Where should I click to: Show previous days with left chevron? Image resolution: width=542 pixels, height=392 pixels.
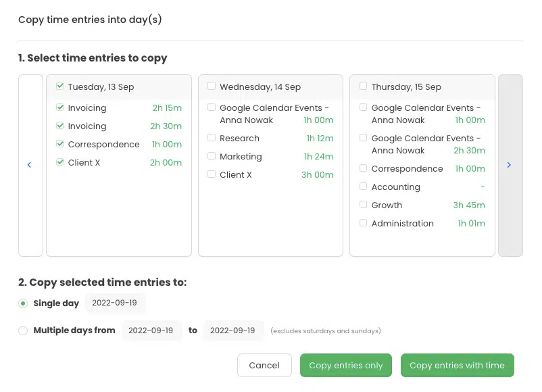[x=29, y=165]
